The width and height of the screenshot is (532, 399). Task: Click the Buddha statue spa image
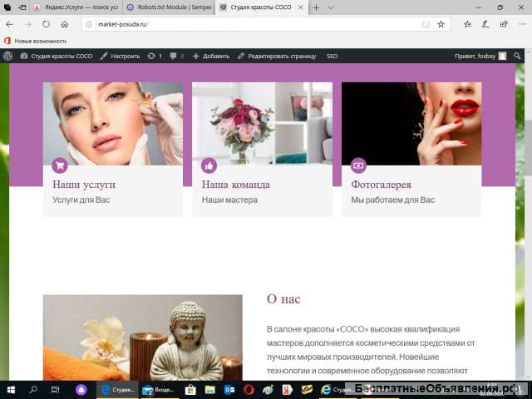click(x=142, y=337)
